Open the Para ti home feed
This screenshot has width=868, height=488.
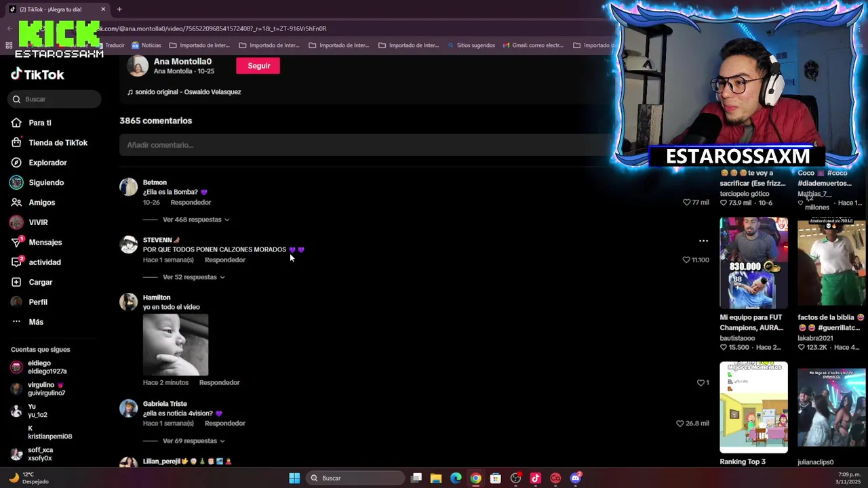(x=40, y=123)
